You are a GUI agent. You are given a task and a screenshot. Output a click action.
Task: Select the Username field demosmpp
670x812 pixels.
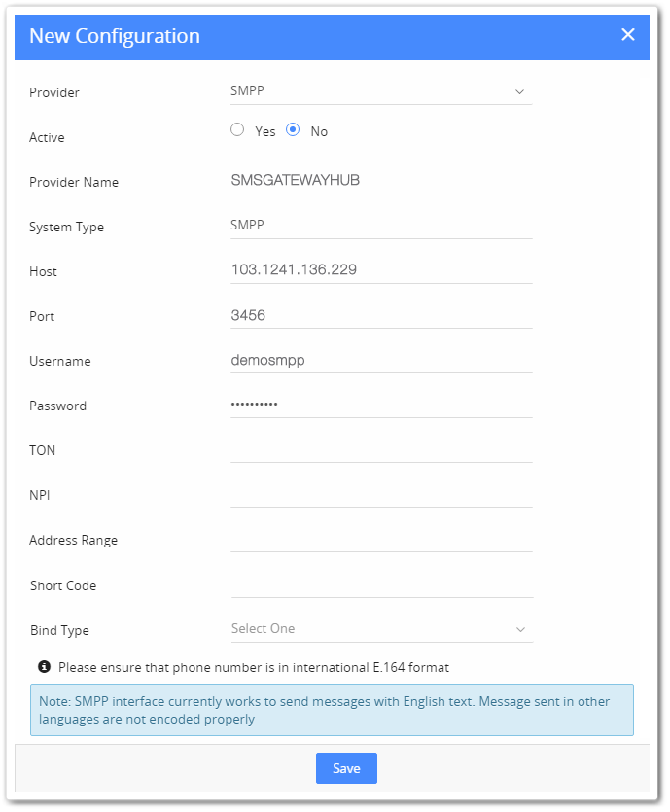381,359
